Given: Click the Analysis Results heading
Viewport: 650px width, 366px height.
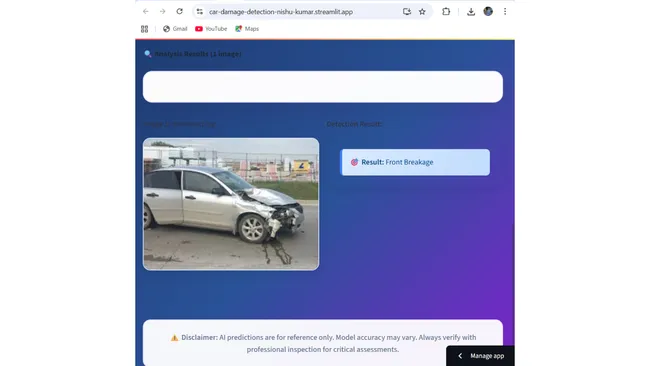Looking at the screenshot, I should (198, 54).
